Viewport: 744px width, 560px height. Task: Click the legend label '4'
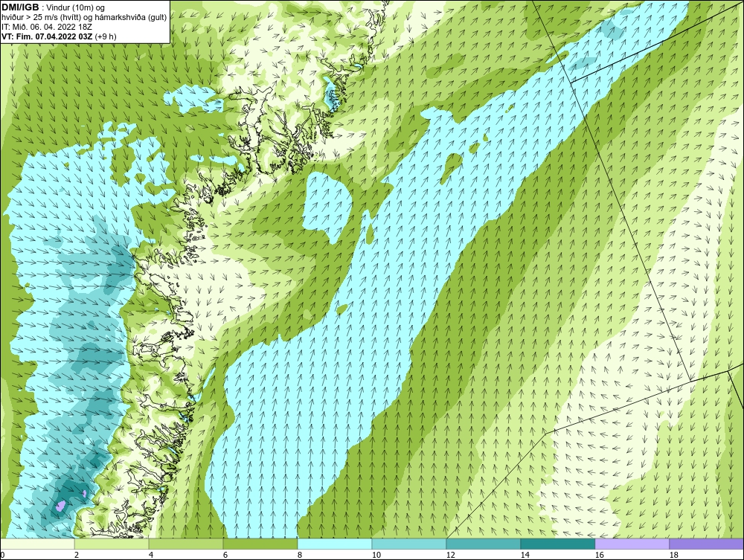(x=151, y=555)
